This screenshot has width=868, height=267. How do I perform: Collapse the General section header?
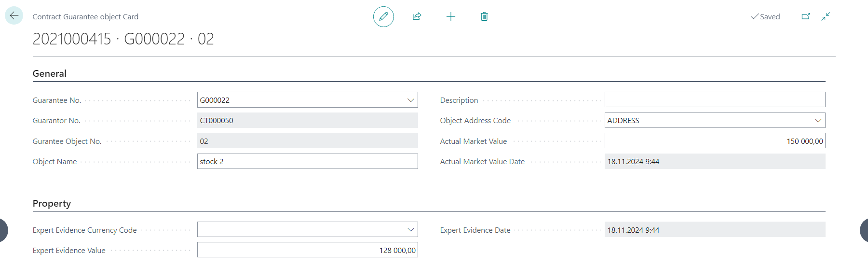50,73
